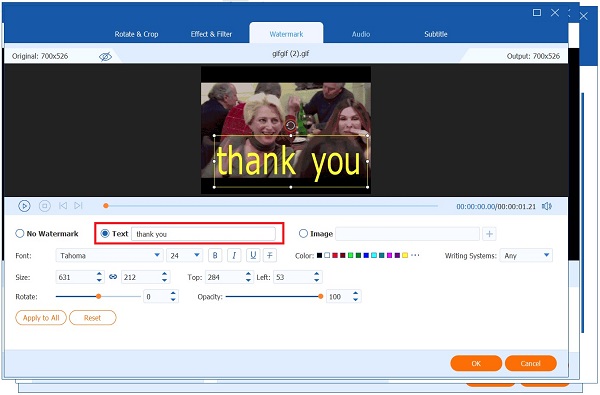The width and height of the screenshot is (600, 395).
Task: Click the Output: 700x526 label
Action: pyautogui.click(x=533, y=56)
